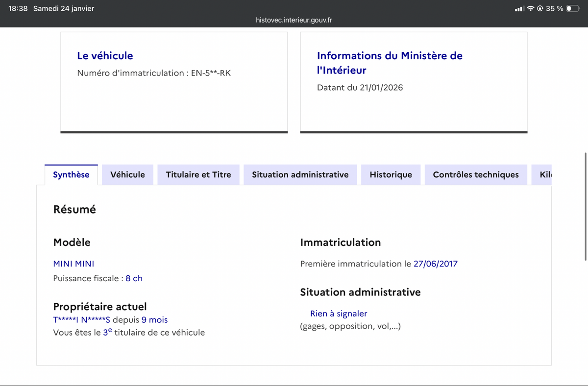The width and height of the screenshot is (588, 386).
Task: Tap the histovec.interieur.gouv.fr address bar
Action: click(294, 20)
